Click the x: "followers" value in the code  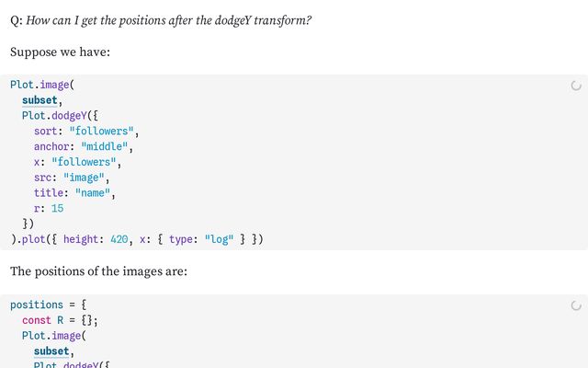point(84,162)
